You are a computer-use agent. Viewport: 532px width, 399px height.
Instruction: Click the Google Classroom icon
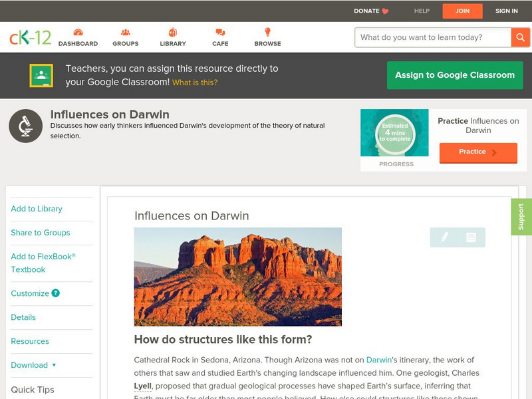[x=41, y=75]
